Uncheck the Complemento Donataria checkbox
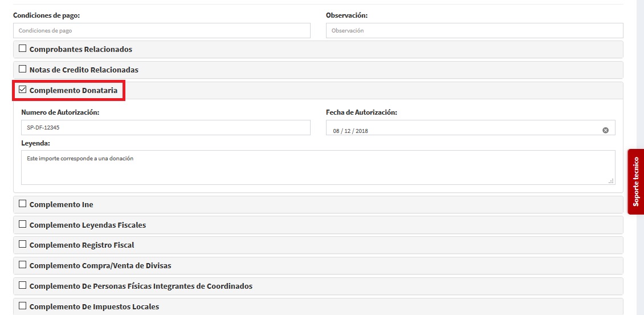Image resolution: width=644 pixels, height=315 pixels. pos(23,90)
